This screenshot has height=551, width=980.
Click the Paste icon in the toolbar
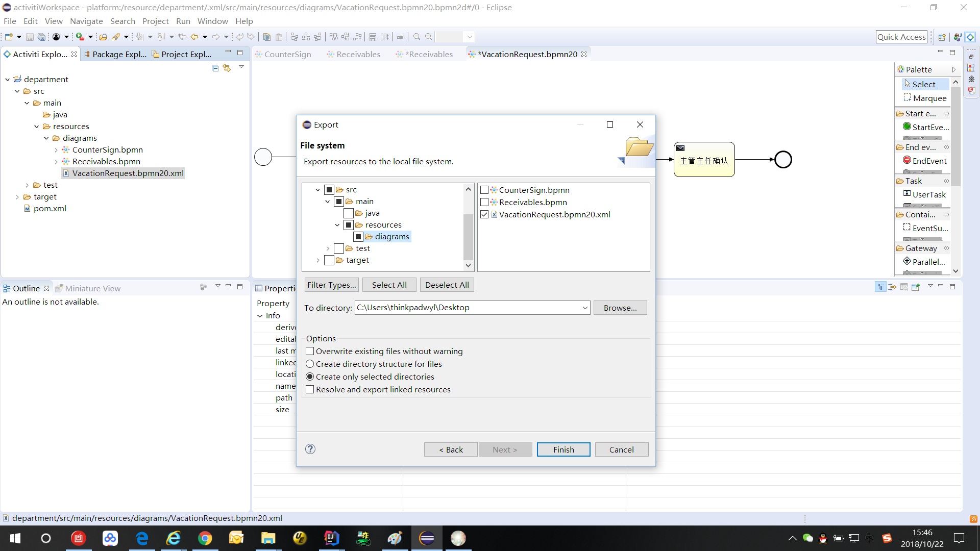pyautogui.click(x=279, y=37)
